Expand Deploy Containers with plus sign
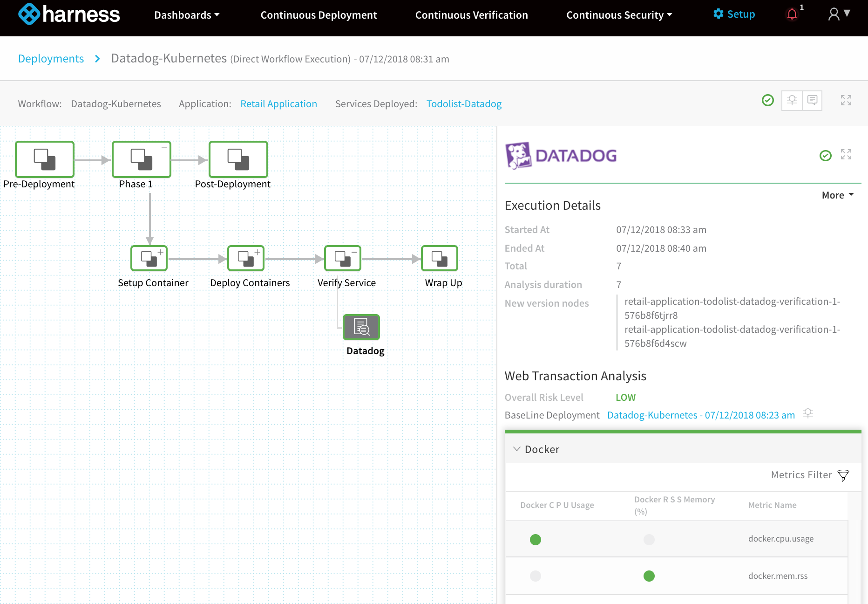The image size is (868, 604). [x=258, y=252]
